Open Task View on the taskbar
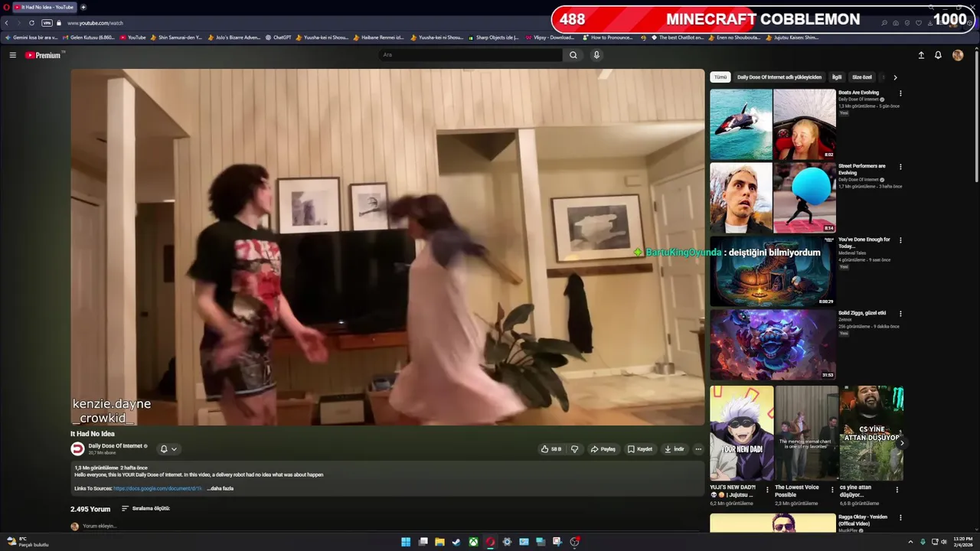The width and height of the screenshot is (980, 551). [x=423, y=542]
